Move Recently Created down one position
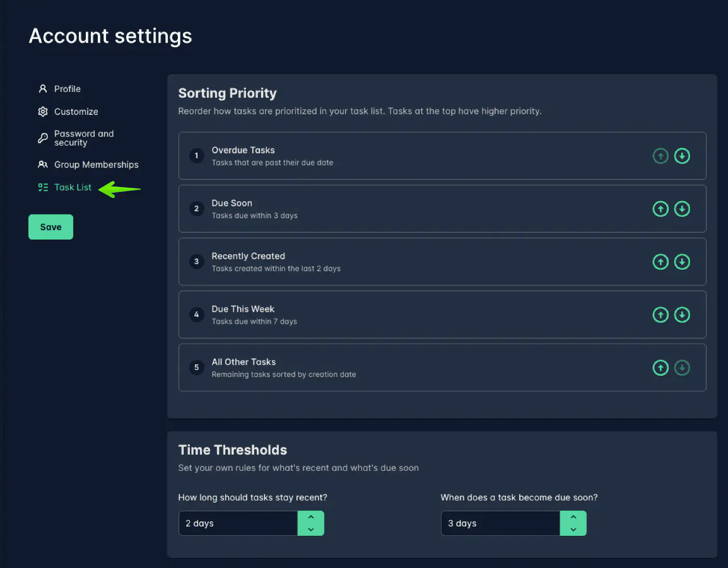The image size is (728, 568). (682, 262)
